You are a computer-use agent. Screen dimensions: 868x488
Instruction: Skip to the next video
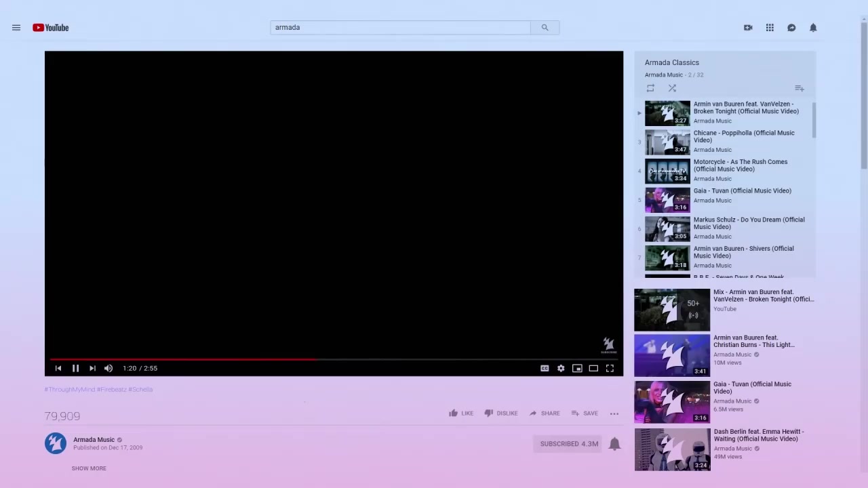click(x=92, y=368)
